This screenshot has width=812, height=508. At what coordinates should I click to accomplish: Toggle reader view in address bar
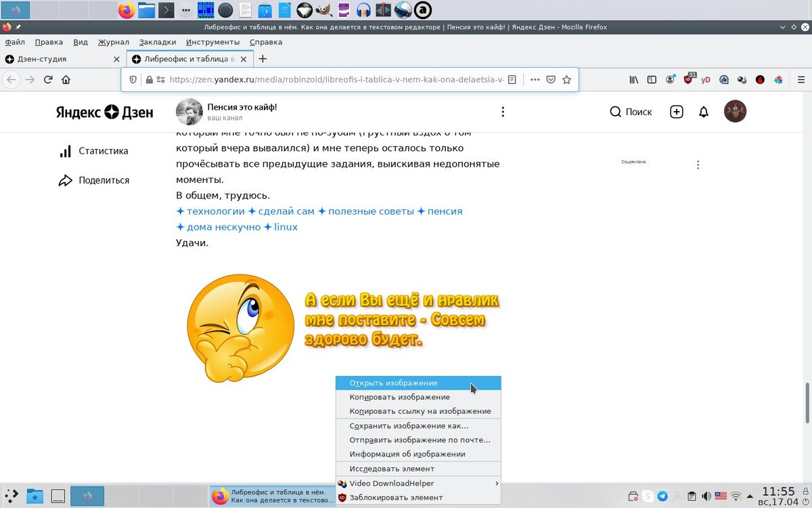[x=512, y=79]
